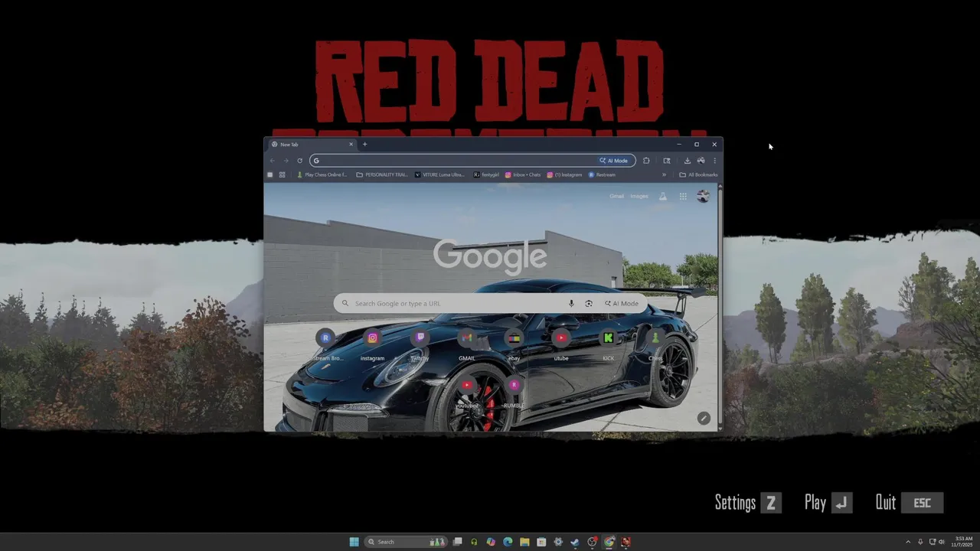Screen dimensions: 980x551
Task: Open the apps grid bookmark icon
Action: click(282, 174)
